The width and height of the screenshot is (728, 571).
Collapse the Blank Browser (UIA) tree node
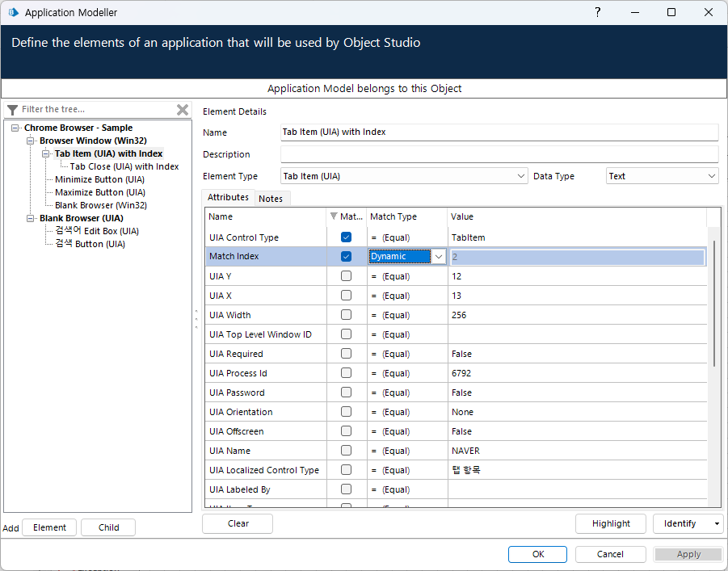click(x=32, y=218)
